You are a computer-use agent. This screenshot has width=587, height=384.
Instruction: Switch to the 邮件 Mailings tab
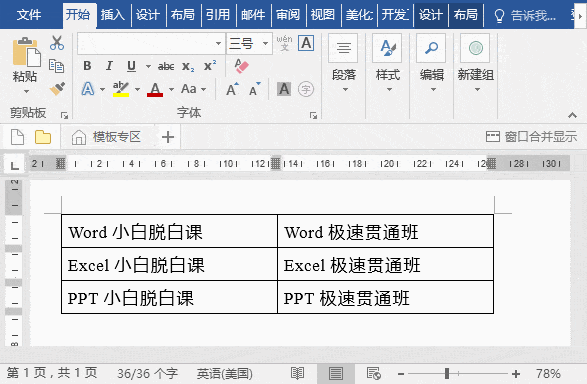tap(253, 15)
